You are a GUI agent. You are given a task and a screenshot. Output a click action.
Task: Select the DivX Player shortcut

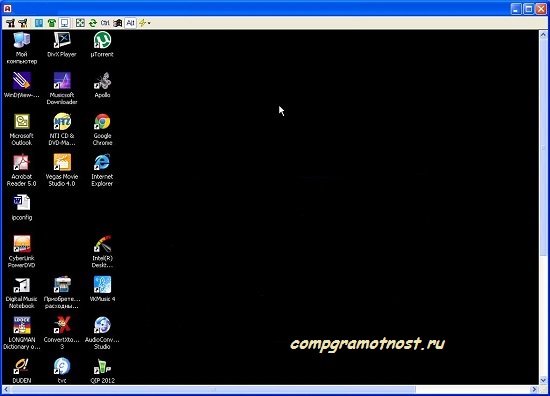click(62, 45)
